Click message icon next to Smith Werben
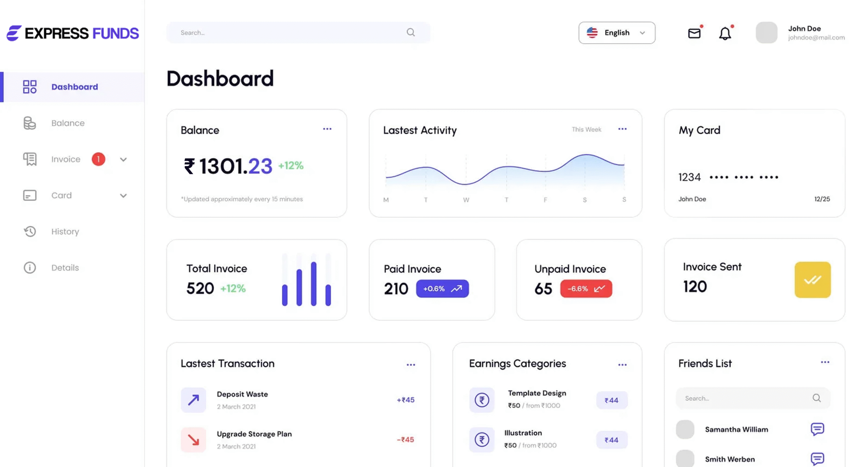The height and width of the screenshot is (467, 868). (817, 459)
